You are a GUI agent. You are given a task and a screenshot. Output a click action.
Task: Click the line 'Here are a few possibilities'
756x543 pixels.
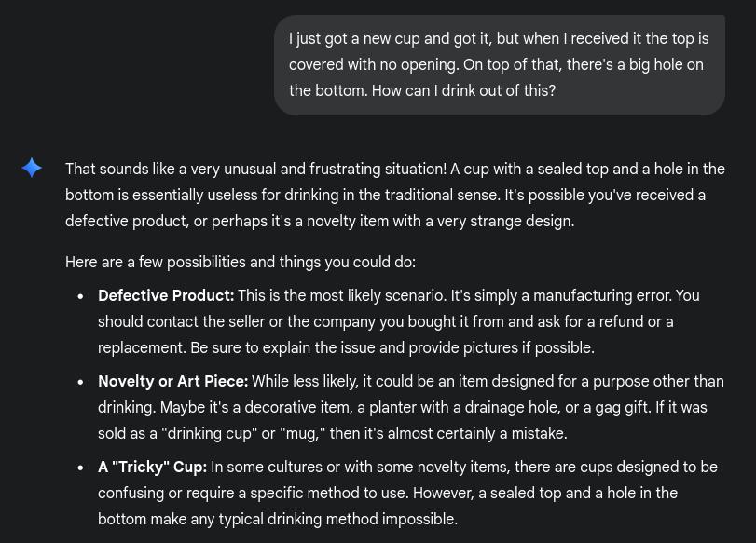(x=241, y=262)
